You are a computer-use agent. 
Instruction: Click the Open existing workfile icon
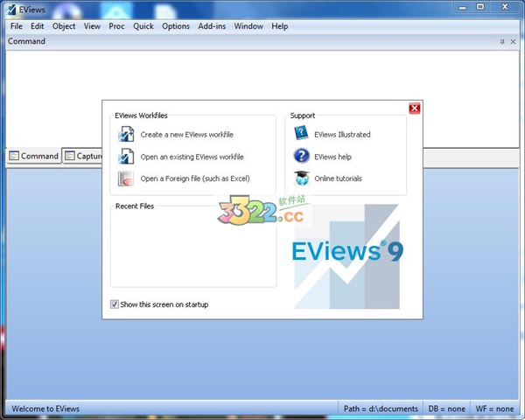[x=126, y=157]
